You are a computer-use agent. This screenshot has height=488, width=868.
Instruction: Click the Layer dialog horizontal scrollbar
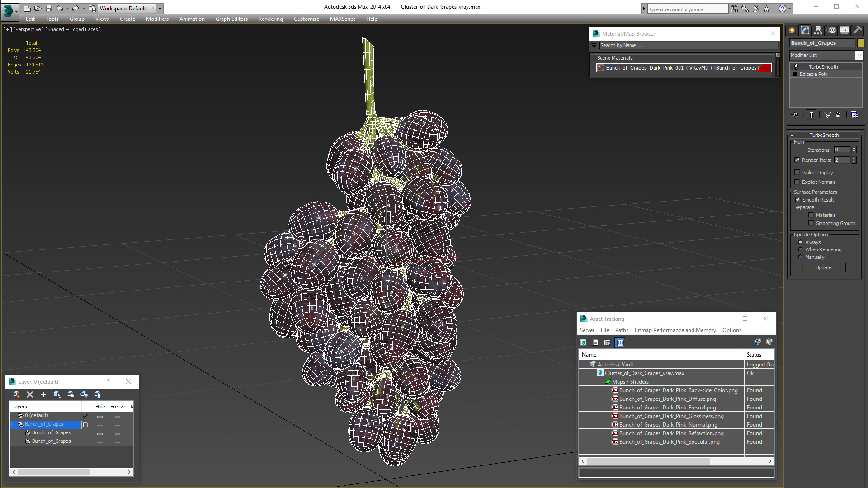71,472
